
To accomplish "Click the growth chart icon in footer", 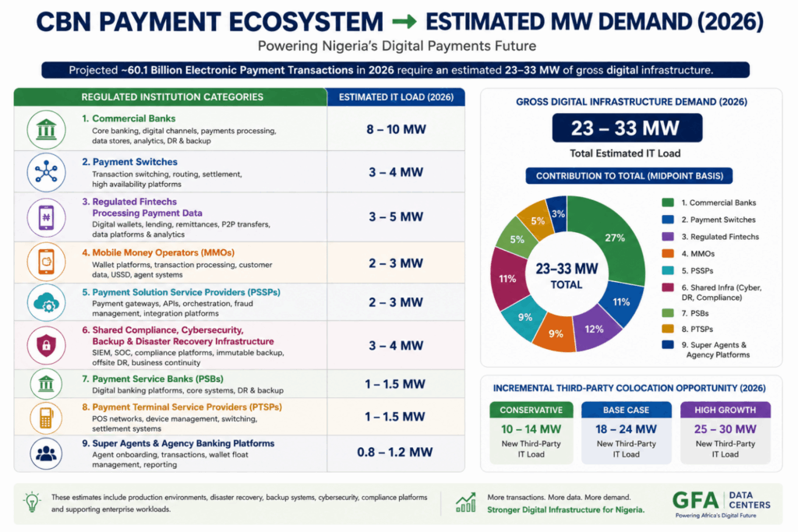I will pyautogui.click(x=466, y=502).
